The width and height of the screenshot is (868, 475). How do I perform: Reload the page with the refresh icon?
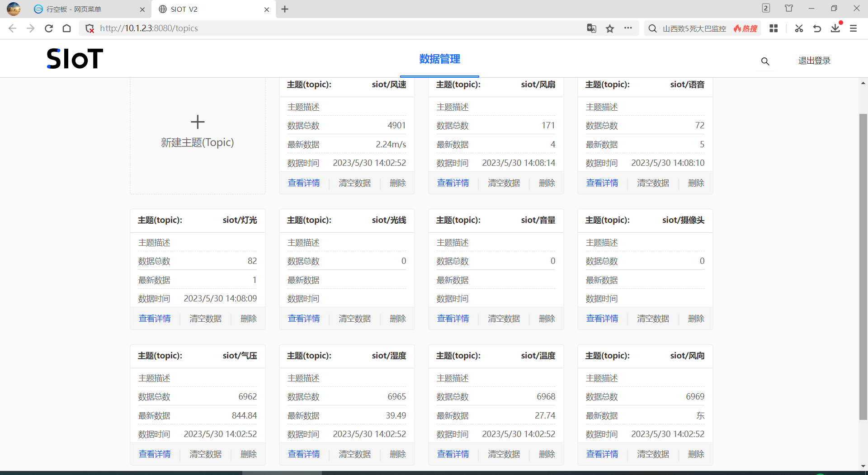(49, 28)
